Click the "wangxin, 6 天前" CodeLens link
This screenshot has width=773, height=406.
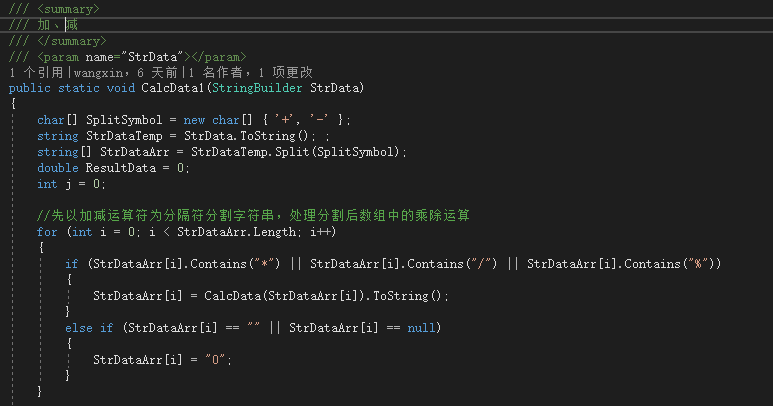[117, 73]
